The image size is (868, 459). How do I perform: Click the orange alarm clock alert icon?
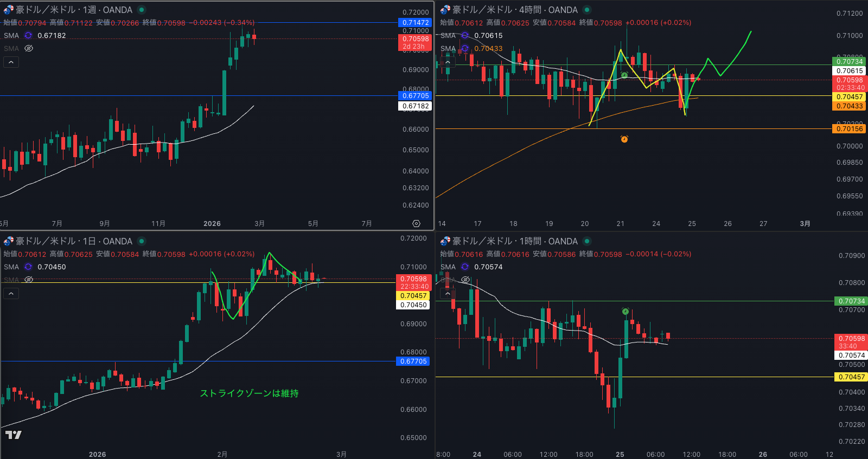(x=624, y=139)
